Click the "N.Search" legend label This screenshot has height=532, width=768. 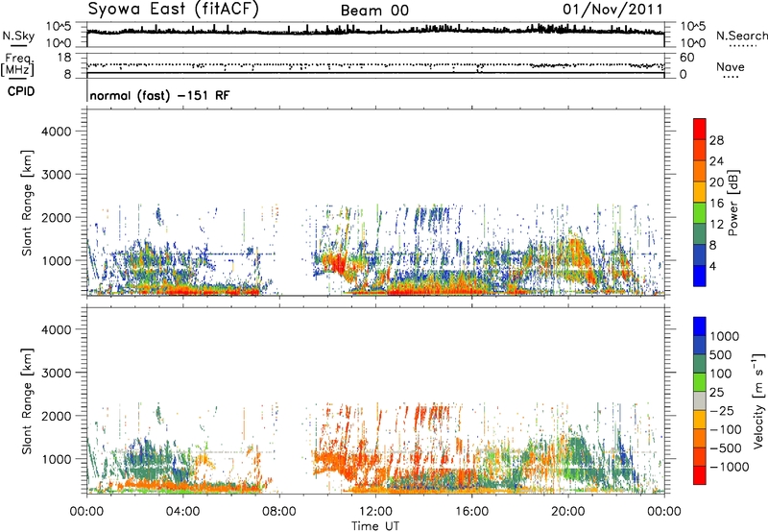tap(741, 36)
